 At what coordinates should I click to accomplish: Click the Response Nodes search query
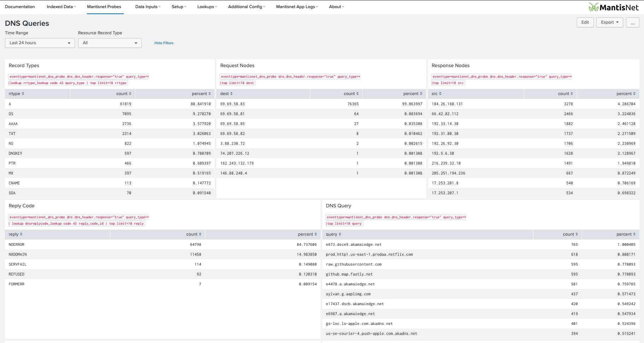[x=502, y=80]
